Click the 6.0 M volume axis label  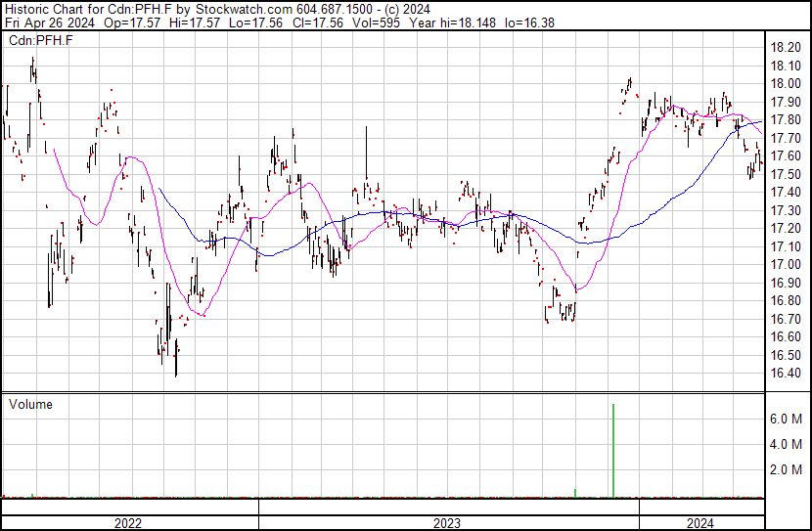(x=787, y=419)
